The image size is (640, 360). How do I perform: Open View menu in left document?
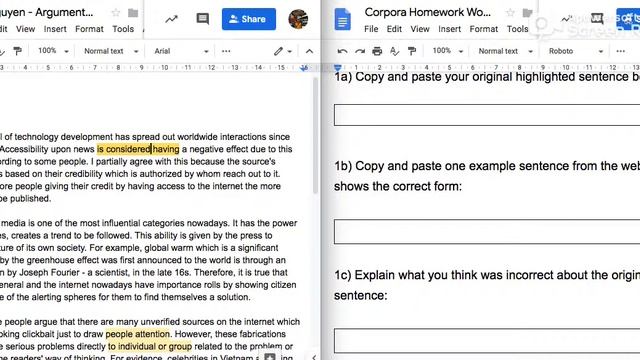25,29
